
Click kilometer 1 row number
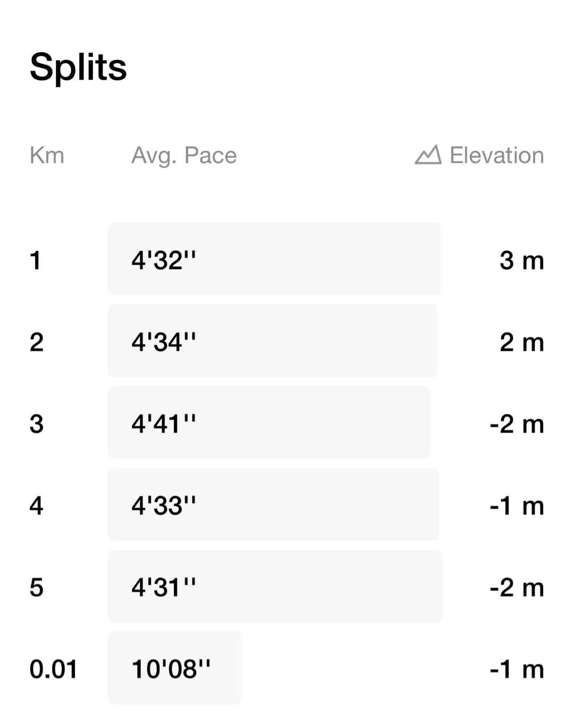(36, 260)
